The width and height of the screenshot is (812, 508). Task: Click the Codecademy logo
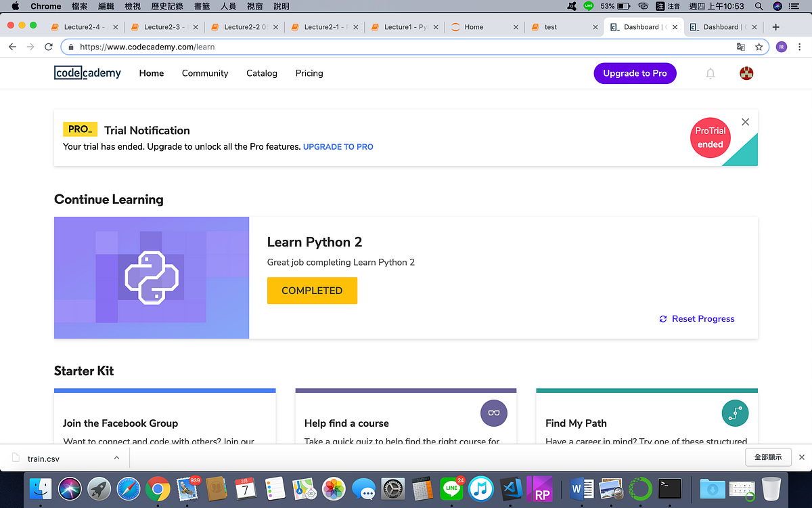(x=87, y=72)
